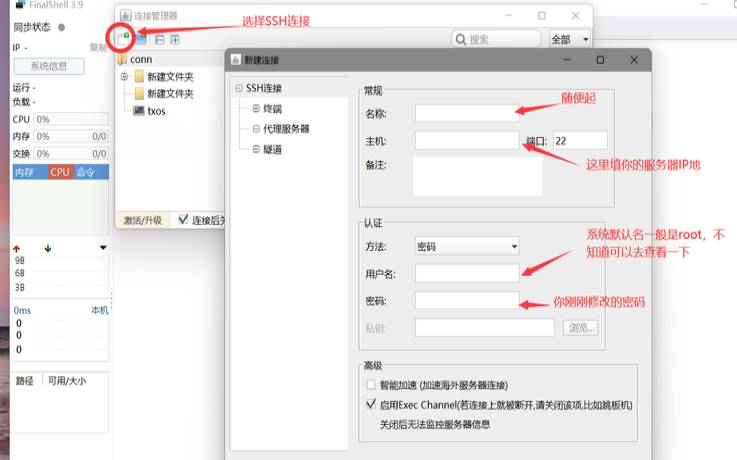Toggle the 连接后关闭 checkbox in the connection manager

coord(183,219)
